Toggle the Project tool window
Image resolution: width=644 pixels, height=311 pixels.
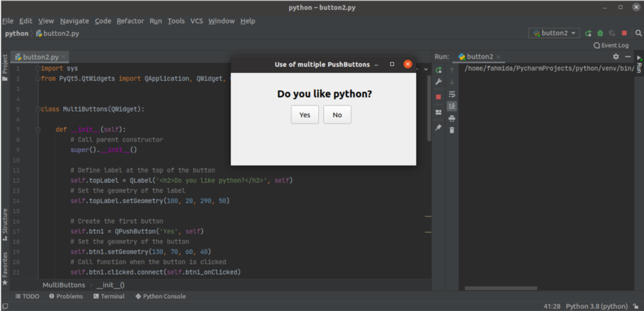[x=4, y=64]
